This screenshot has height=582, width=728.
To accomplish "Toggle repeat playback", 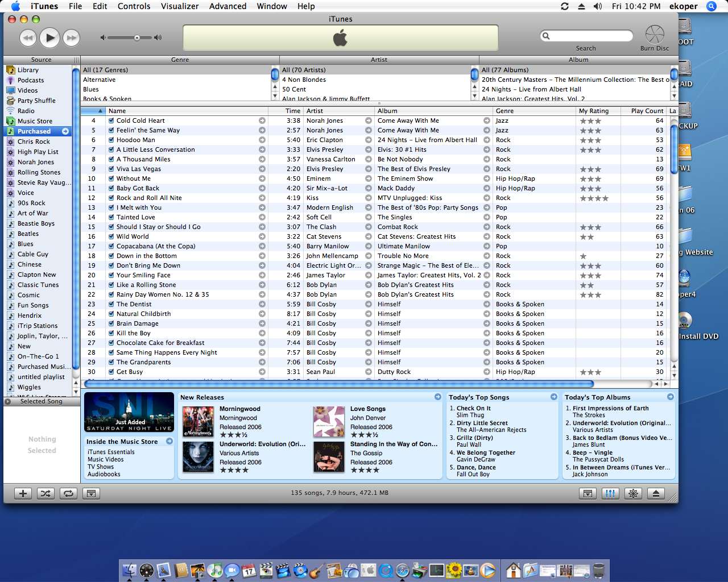I will click(x=69, y=493).
